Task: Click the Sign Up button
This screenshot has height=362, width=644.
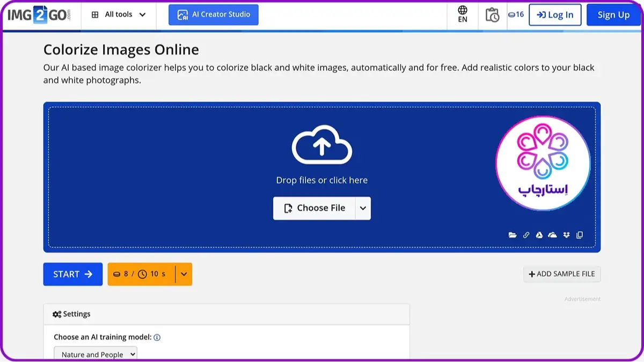Action: tap(613, 15)
